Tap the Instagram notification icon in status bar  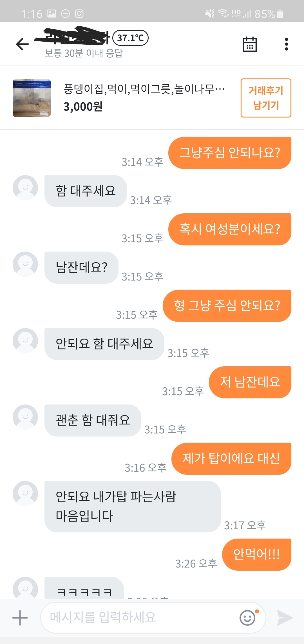pyautogui.click(x=79, y=13)
